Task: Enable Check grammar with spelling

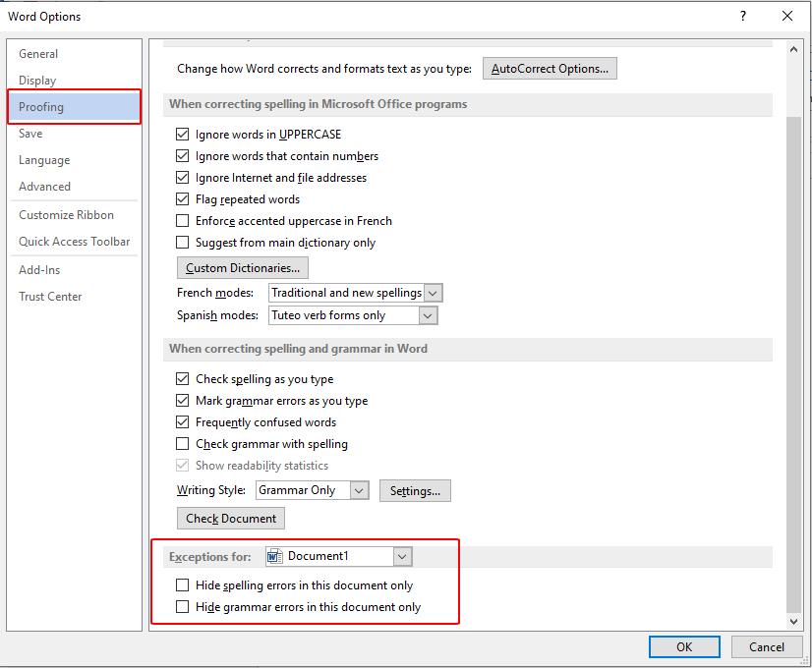Action: pos(182,444)
